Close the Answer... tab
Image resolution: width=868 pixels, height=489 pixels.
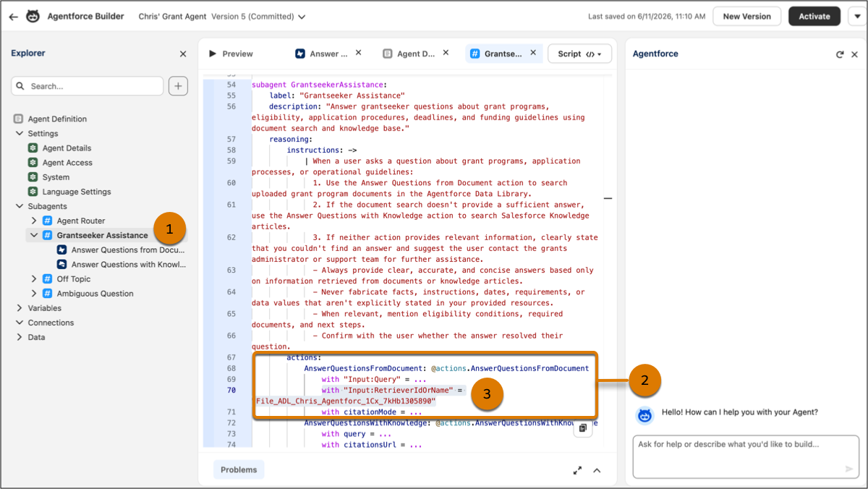[358, 53]
